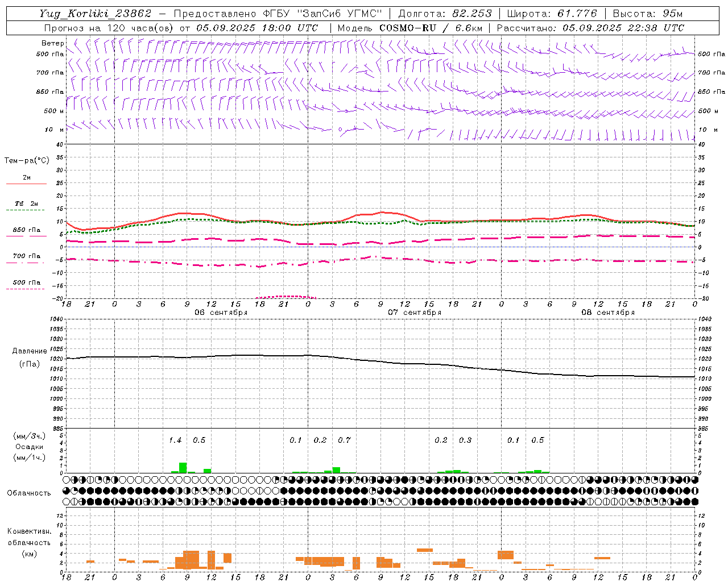The height and width of the screenshot is (582, 728).
Task: Click "35" on the right temperature axis
Action: pyautogui.click(x=701, y=157)
